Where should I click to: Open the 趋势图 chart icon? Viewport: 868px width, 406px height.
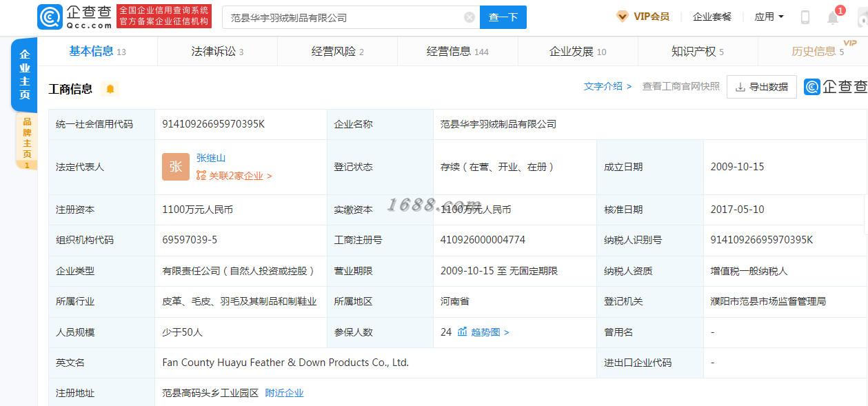[x=462, y=332]
